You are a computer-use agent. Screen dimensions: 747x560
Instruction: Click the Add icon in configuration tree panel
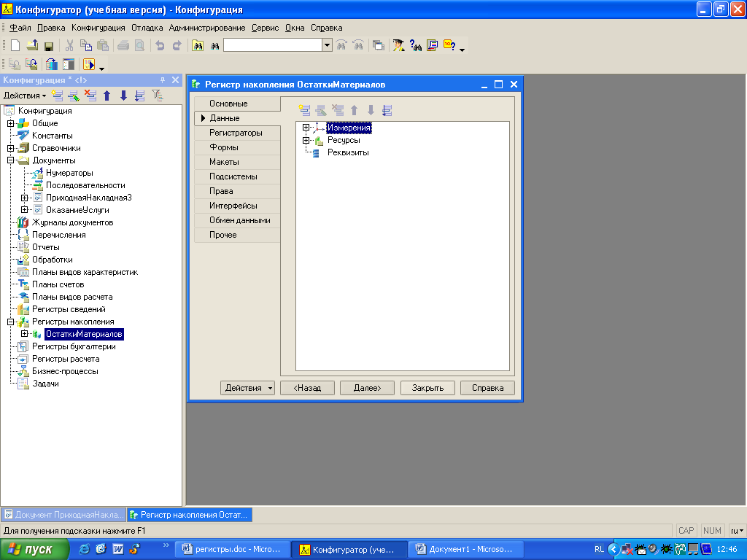pos(57,96)
